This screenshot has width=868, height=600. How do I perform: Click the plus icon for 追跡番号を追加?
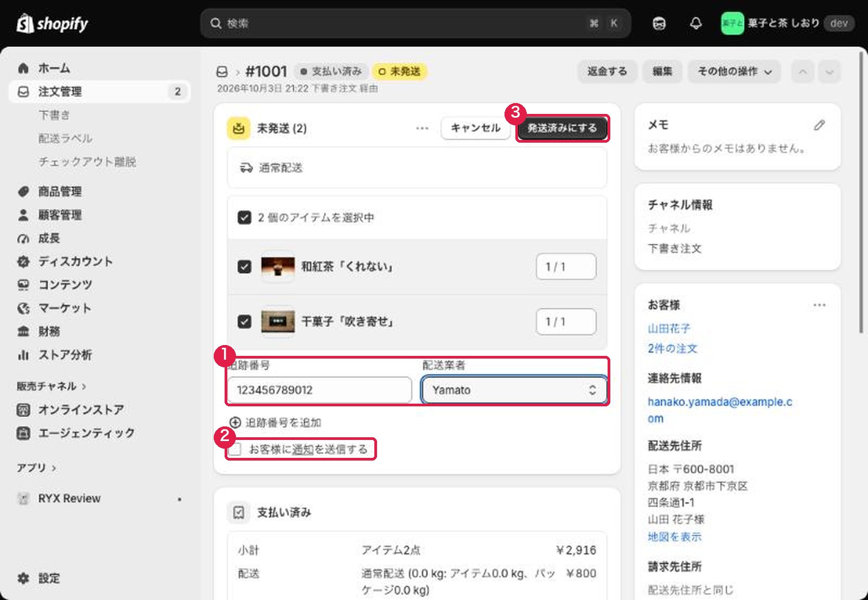click(235, 423)
